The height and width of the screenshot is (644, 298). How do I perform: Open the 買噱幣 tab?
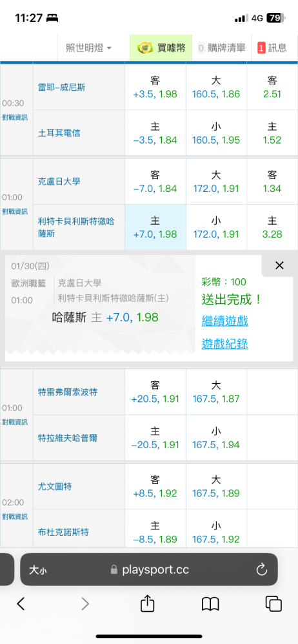[161, 48]
